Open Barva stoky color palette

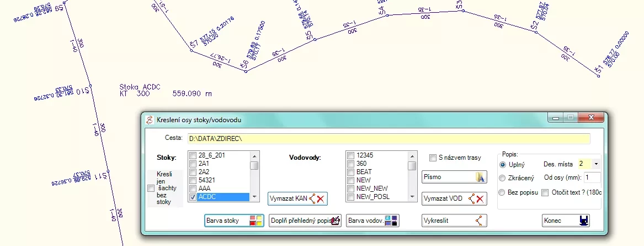point(233,221)
